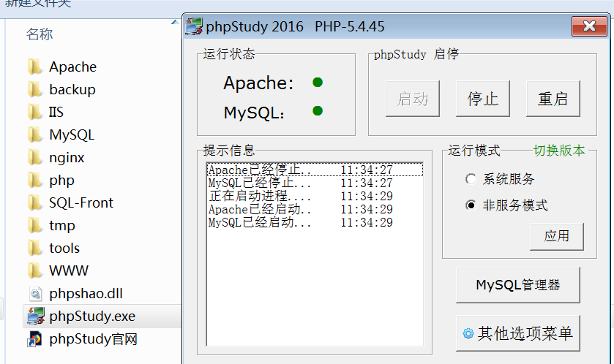Click the nginx folder icon
Viewport: 614px width, 364px height.
(35, 158)
